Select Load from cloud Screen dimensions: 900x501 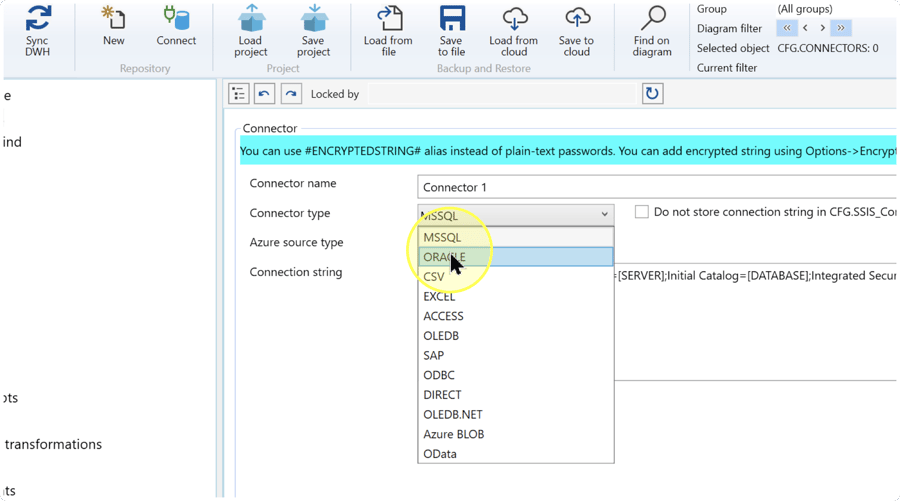point(514,32)
